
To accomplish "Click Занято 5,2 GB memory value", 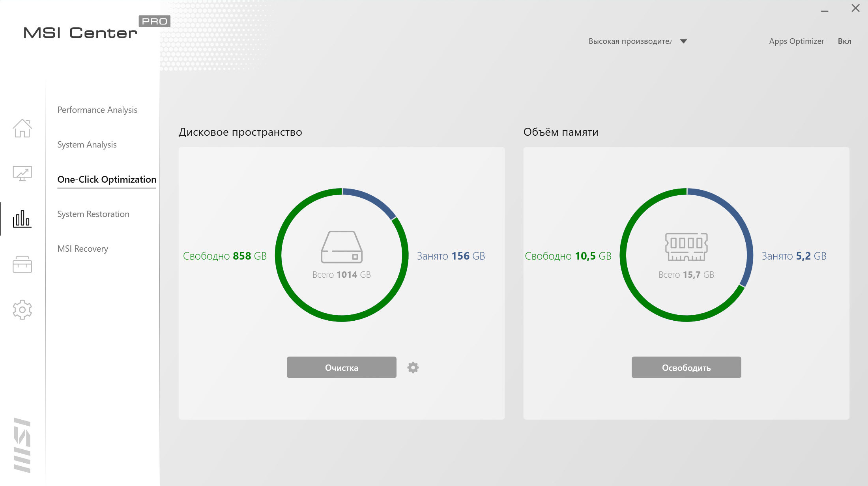I will tap(794, 256).
